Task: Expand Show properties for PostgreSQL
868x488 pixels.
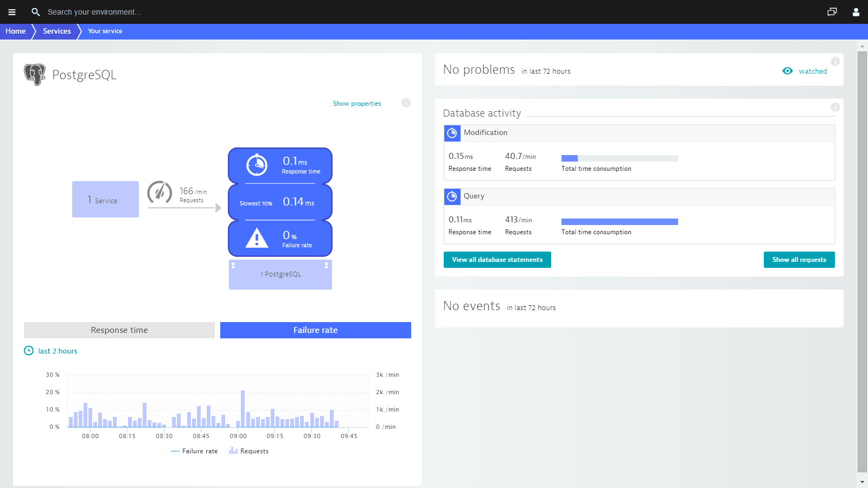Action: [x=356, y=103]
